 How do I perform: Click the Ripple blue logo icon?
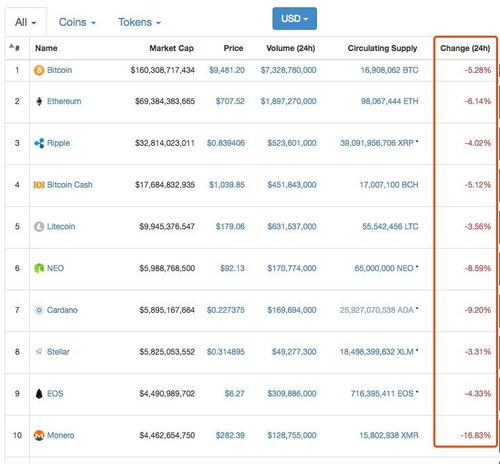point(39,143)
